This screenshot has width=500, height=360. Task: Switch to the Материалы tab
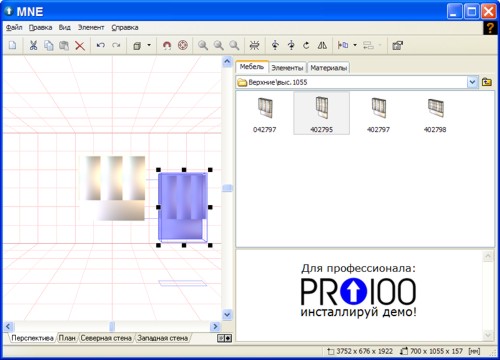[x=328, y=68]
